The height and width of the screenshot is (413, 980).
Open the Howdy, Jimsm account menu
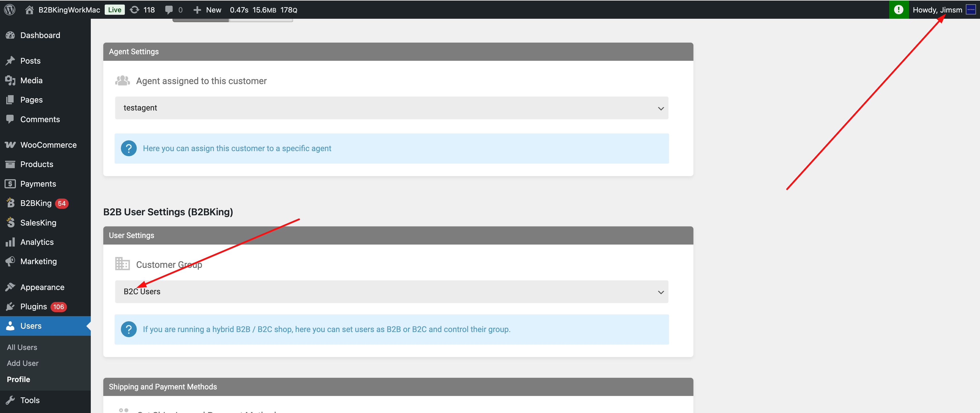(937, 10)
